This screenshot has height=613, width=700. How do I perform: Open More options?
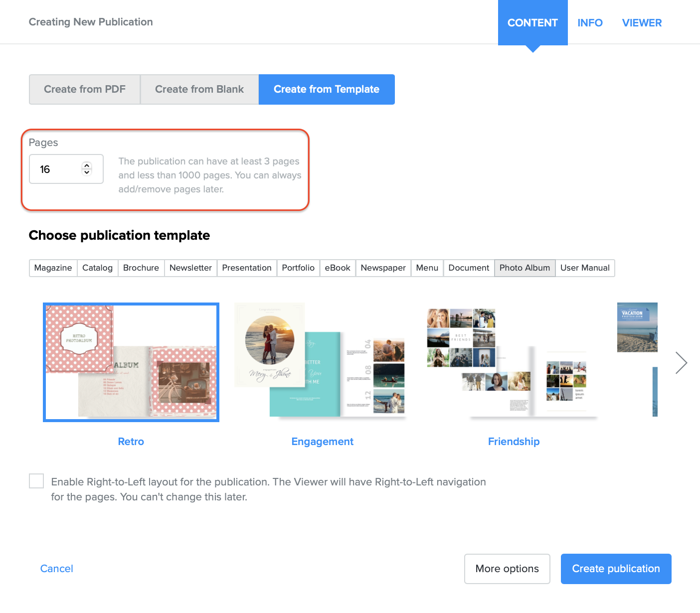507,569
